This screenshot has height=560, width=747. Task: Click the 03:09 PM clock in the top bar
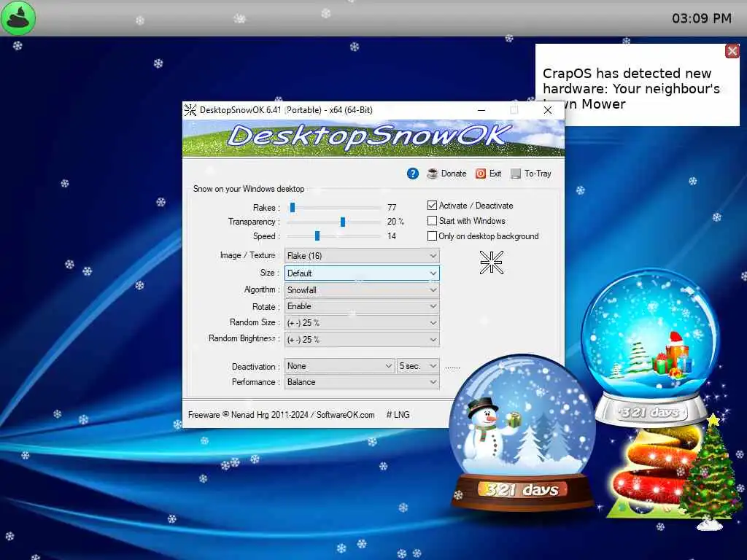701,18
